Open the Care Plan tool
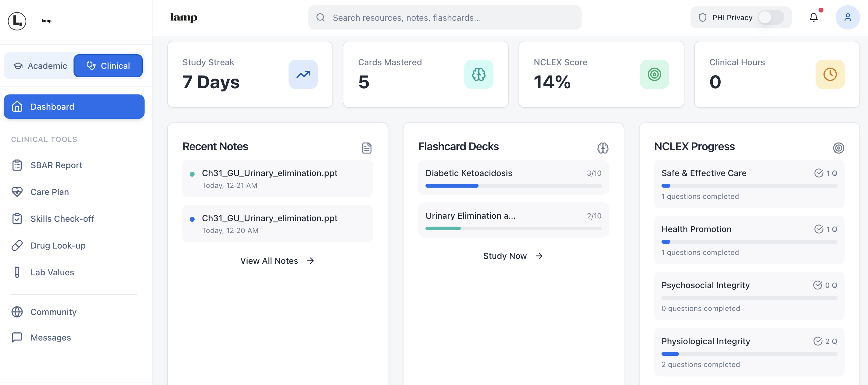Screen dimensions: 868x385 click(x=49, y=192)
